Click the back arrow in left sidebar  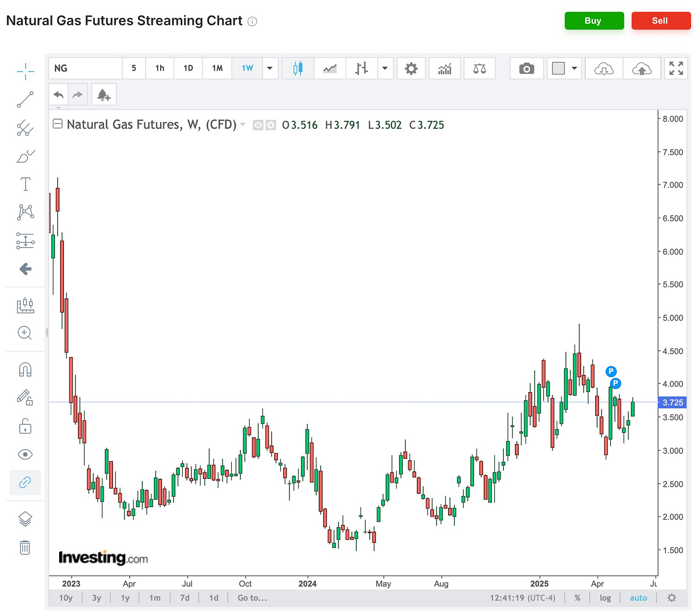25,269
